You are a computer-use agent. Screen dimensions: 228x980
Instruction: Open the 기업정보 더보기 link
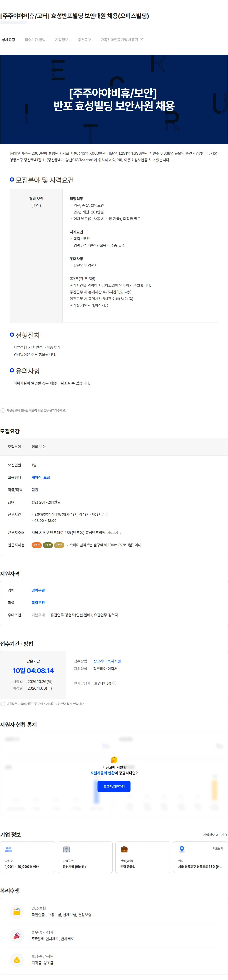point(215,835)
